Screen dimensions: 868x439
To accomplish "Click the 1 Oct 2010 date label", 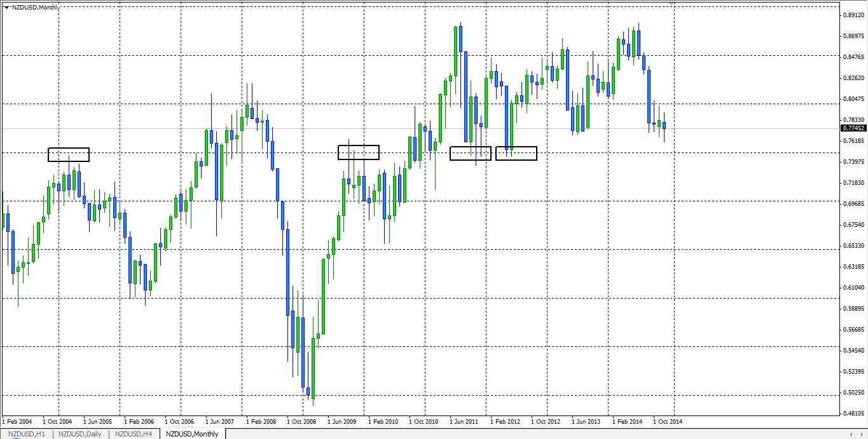I will click(x=424, y=421).
